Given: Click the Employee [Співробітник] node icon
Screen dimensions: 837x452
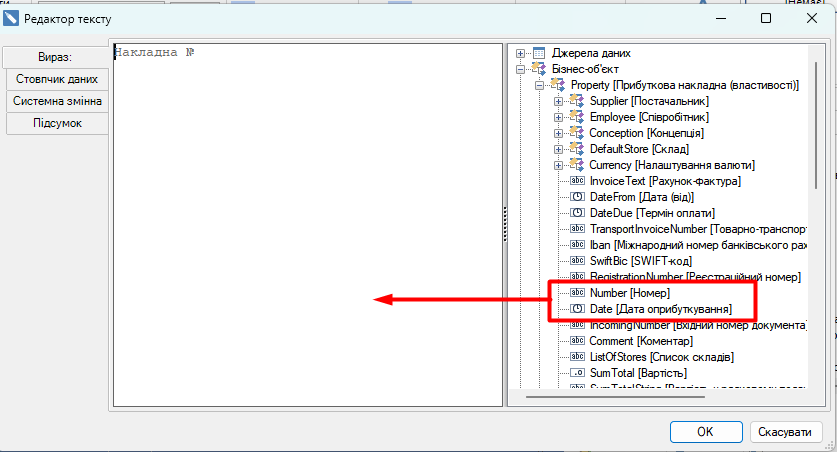Looking at the screenshot, I should tap(577, 117).
